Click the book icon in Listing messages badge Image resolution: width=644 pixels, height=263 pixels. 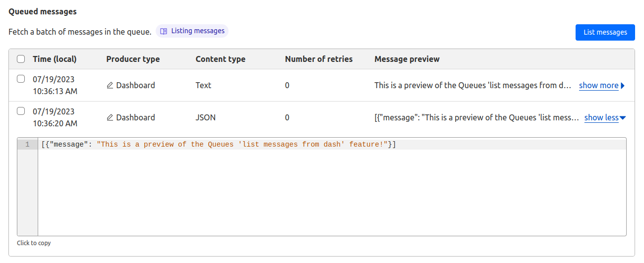164,31
